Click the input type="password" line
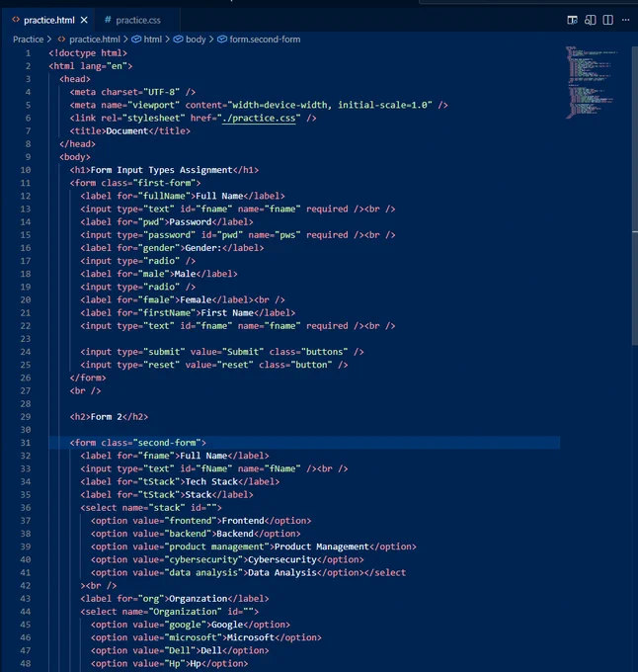 [238, 235]
